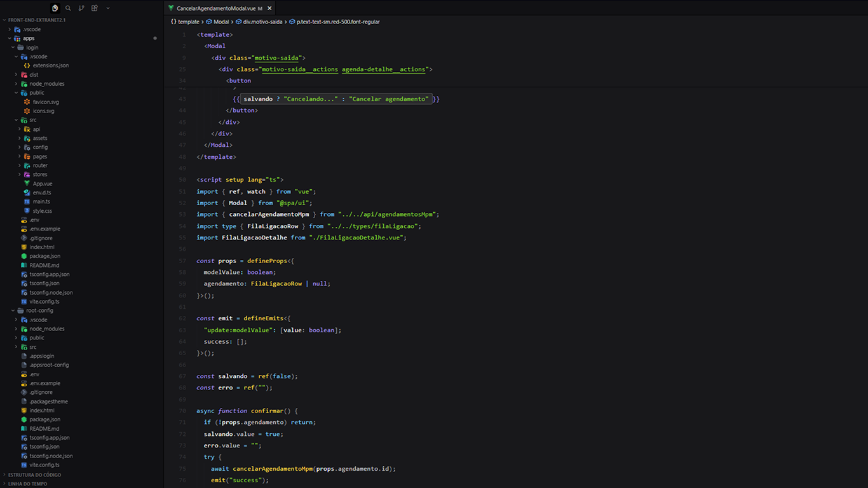The width and height of the screenshot is (868, 488).
Task: Click the sticky <button line 34
Action: click(238, 81)
